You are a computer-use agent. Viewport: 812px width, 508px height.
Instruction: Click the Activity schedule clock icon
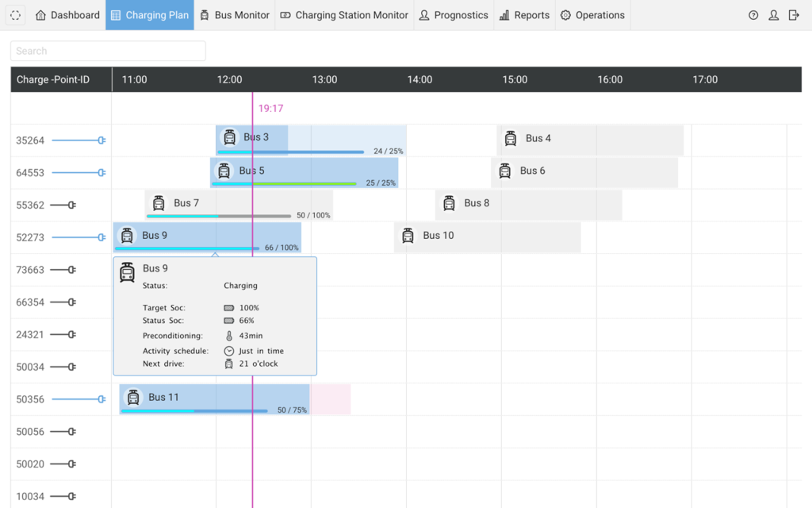coord(229,351)
